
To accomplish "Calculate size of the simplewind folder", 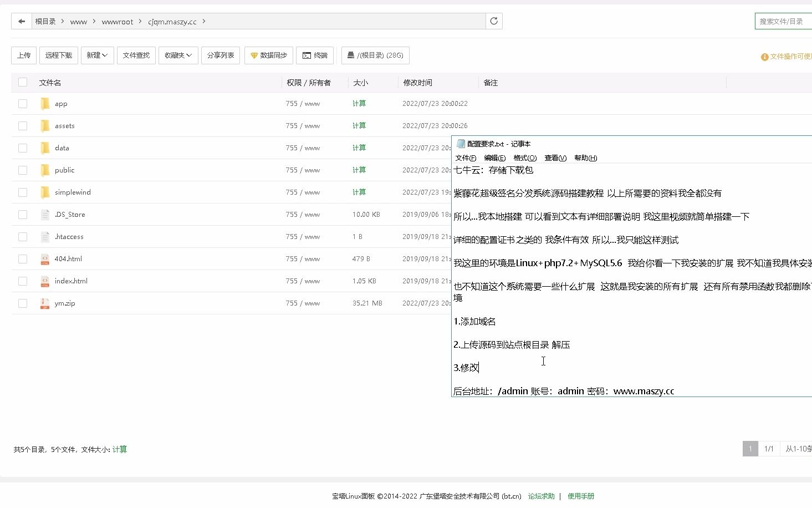I will pos(359,192).
